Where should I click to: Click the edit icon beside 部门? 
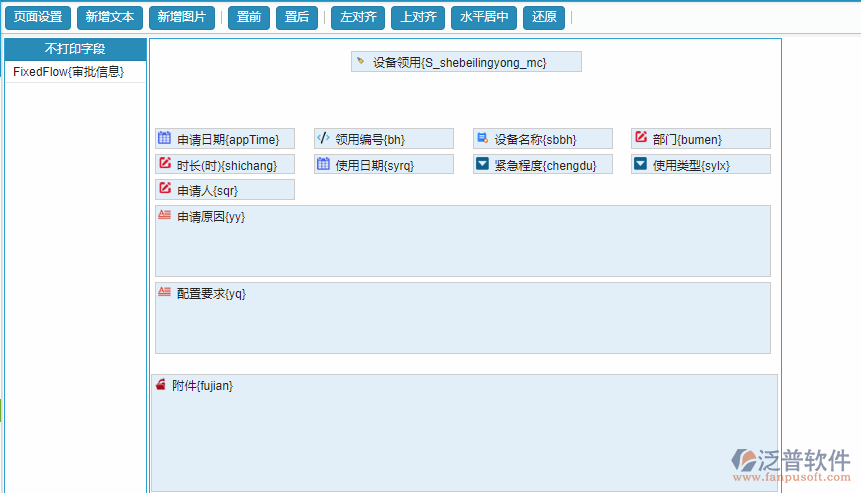641,138
